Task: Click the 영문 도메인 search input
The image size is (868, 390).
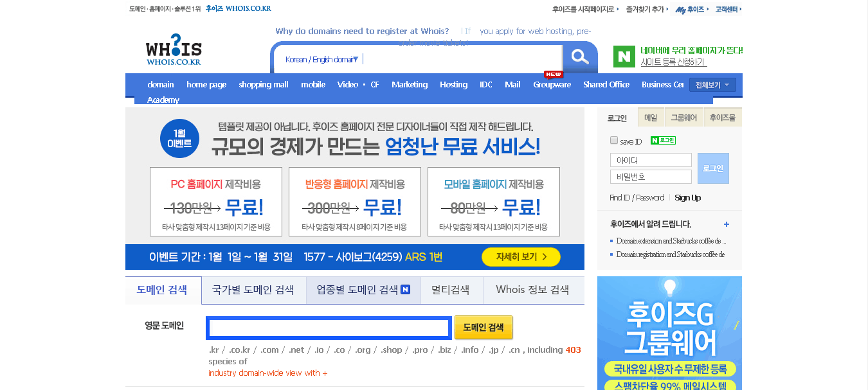Action: click(329, 328)
